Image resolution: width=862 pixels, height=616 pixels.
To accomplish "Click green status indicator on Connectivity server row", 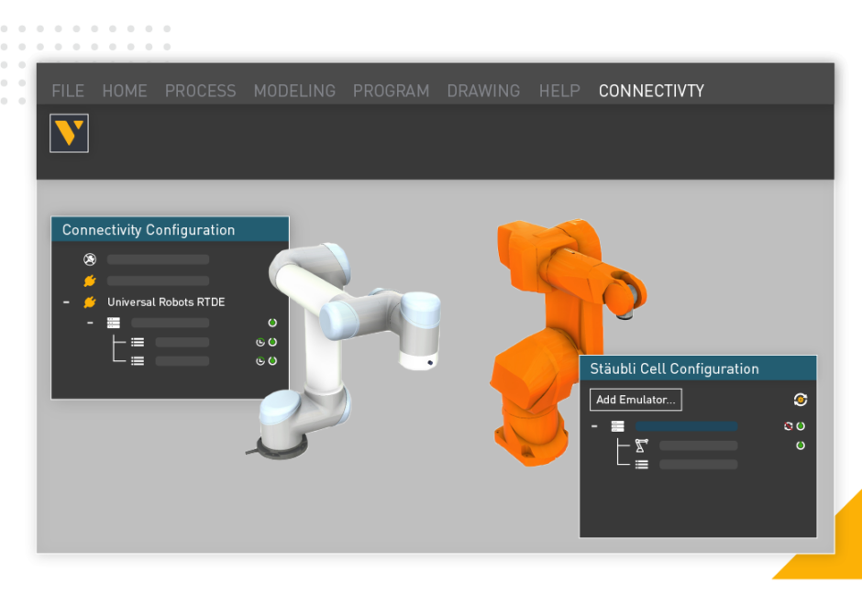I will point(272,323).
